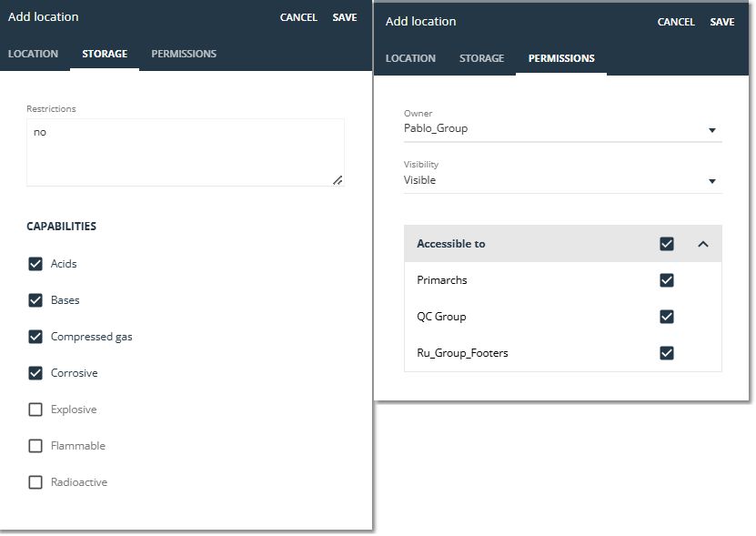Viewport: 756px width, 536px height.
Task: Open Storage tab in Permissions dialog
Action: [481, 58]
